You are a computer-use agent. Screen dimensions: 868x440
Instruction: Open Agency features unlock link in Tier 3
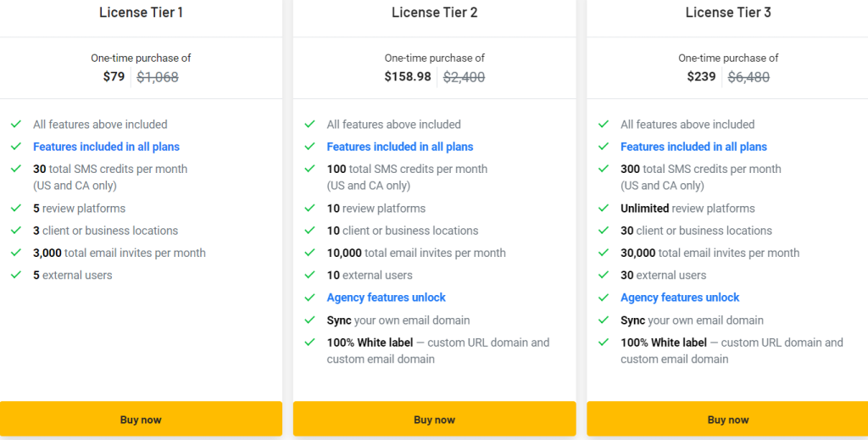(680, 298)
